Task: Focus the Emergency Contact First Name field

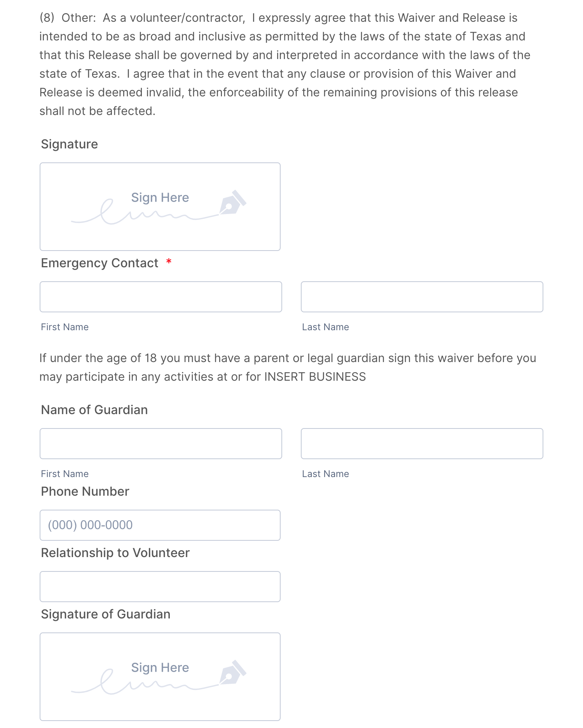Action: point(161,297)
